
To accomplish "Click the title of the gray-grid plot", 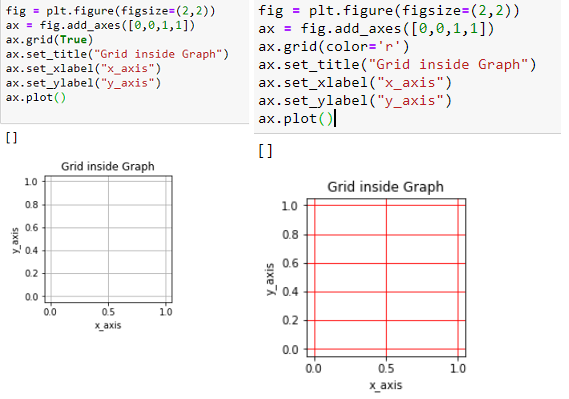I will point(108,166).
